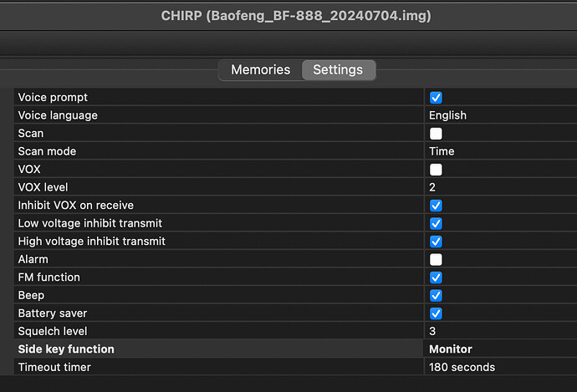Enable the VOX checkbox
This screenshot has width=577, height=392.
[436, 170]
